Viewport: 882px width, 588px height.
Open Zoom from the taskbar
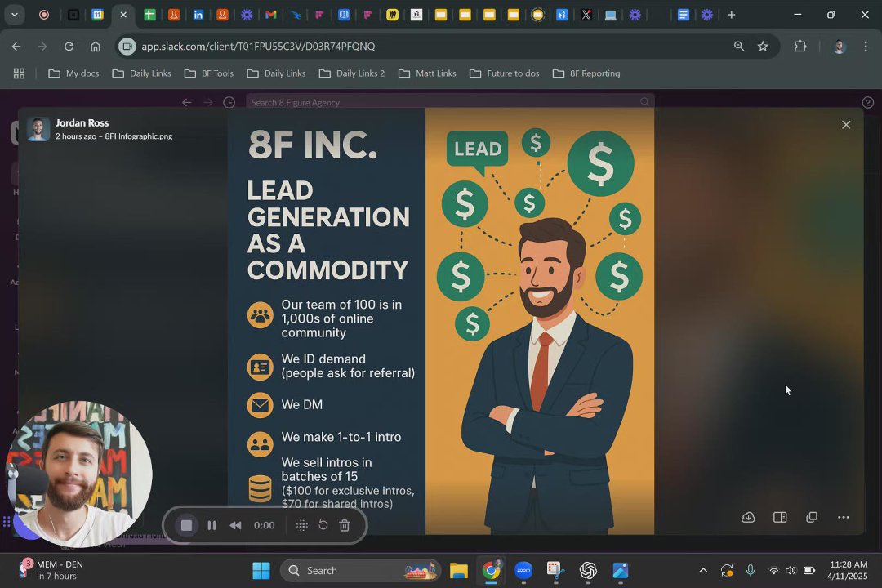(523, 571)
